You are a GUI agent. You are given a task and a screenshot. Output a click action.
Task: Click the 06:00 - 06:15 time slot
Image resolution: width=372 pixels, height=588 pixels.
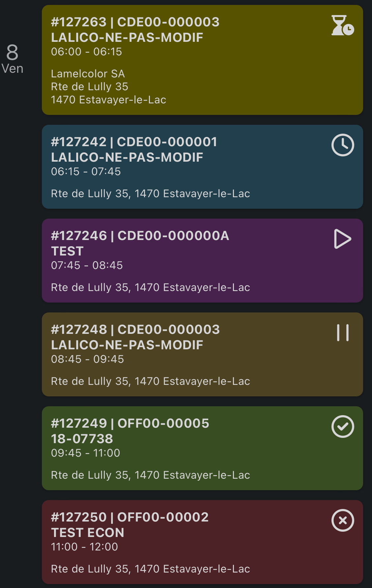pos(86,52)
